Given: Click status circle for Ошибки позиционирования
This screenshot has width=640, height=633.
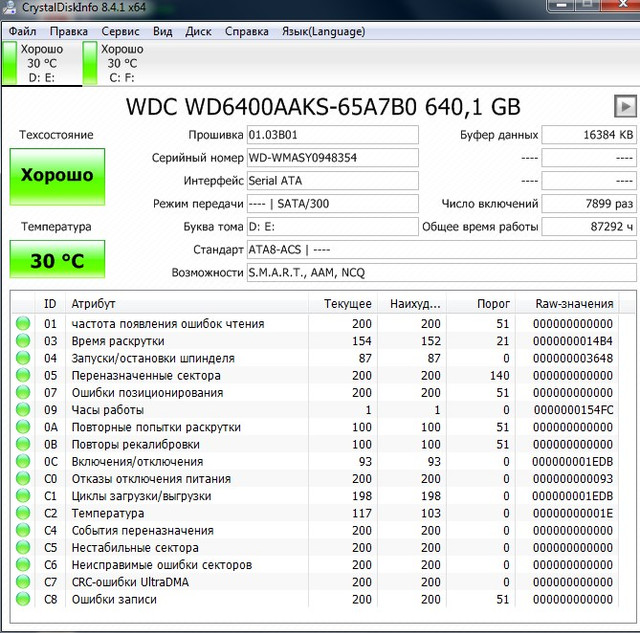Looking at the screenshot, I should point(23,392).
